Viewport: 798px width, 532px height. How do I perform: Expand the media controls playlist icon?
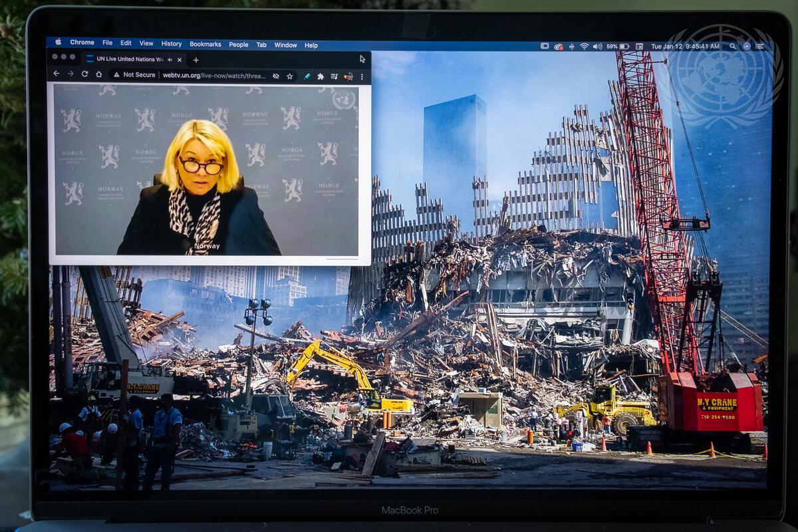(334, 76)
